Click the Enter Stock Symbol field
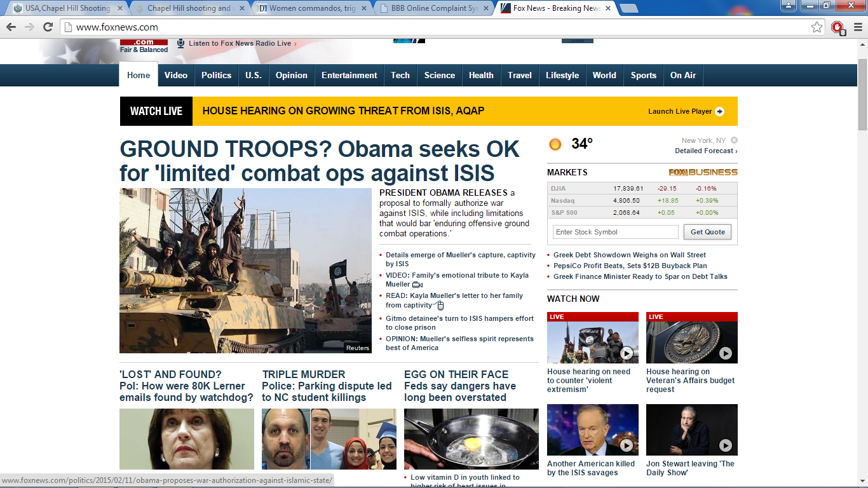 coord(616,232)
